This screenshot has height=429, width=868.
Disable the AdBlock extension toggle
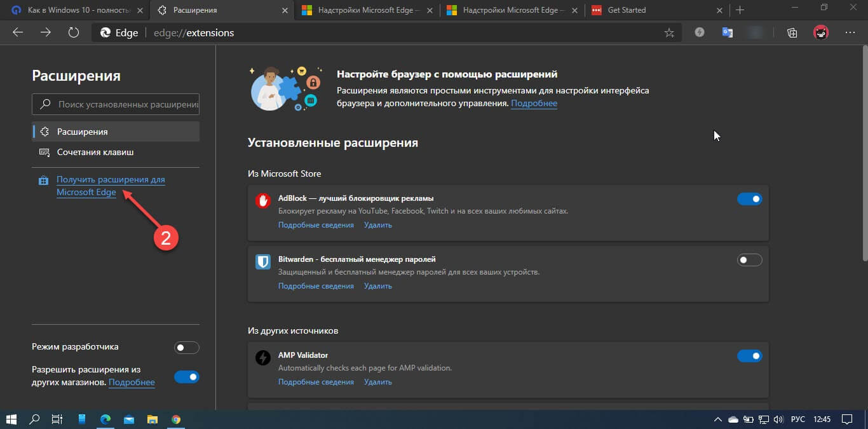[749, 199]
